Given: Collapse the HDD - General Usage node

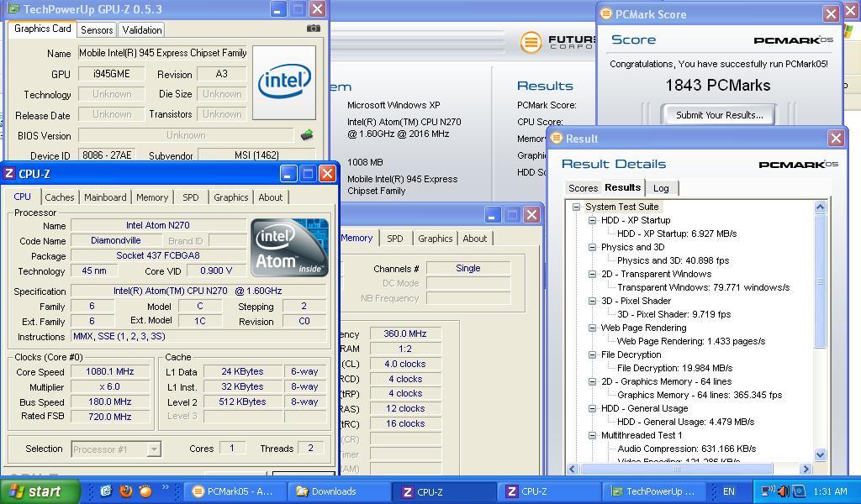Looking at the screenshot, I should [x=592, y=408].
